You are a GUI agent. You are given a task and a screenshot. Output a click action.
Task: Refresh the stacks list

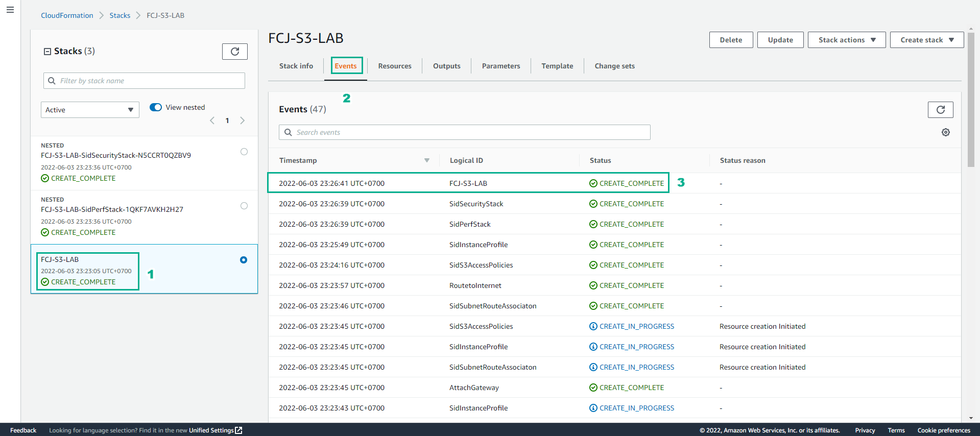235,52
